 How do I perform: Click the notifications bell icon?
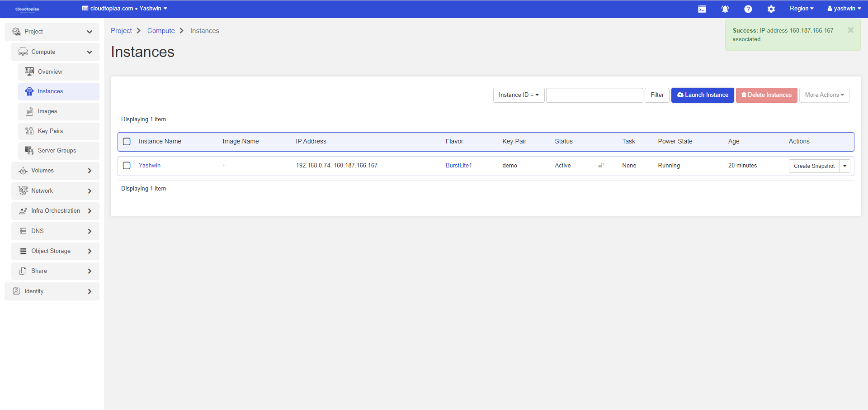pyautogui.click(x=725, y=9)
